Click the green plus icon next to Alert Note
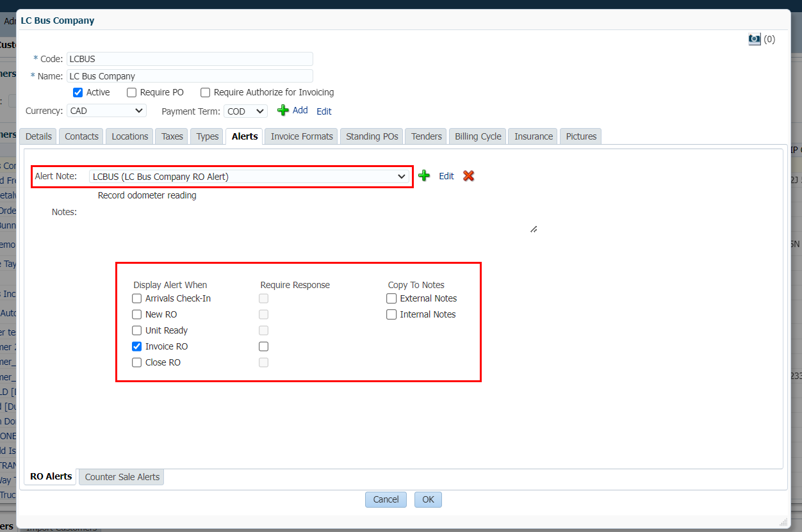This screenshot has width=802, height=532. coord(424,176)
